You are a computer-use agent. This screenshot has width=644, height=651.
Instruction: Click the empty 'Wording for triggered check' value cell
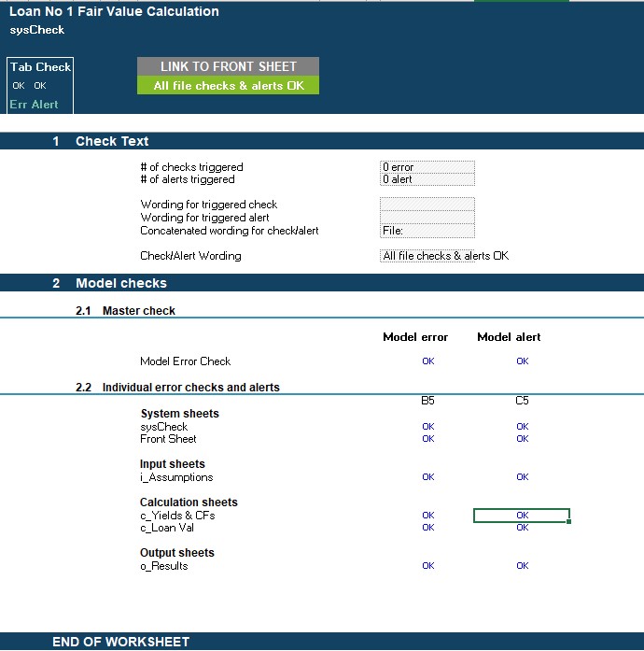pyautogui.click(x=427, y=205)
